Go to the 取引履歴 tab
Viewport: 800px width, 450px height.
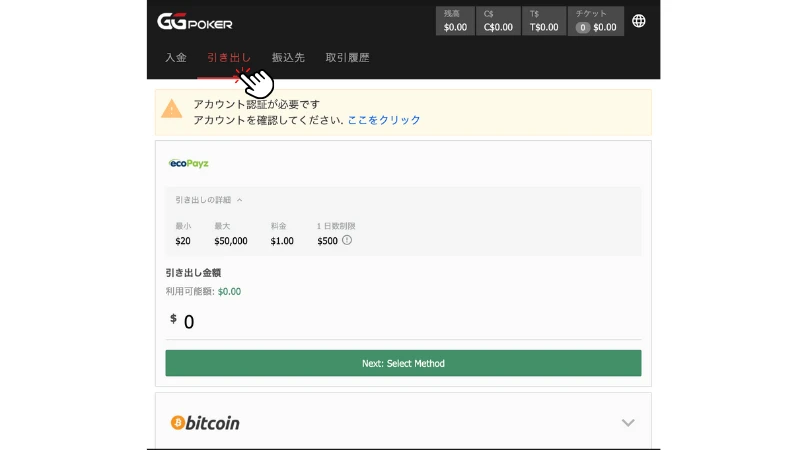(x=347, y=58)
